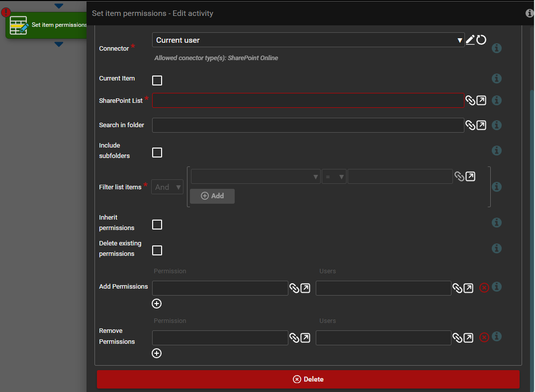Click into the SharePoint List input field

[308, 100]
